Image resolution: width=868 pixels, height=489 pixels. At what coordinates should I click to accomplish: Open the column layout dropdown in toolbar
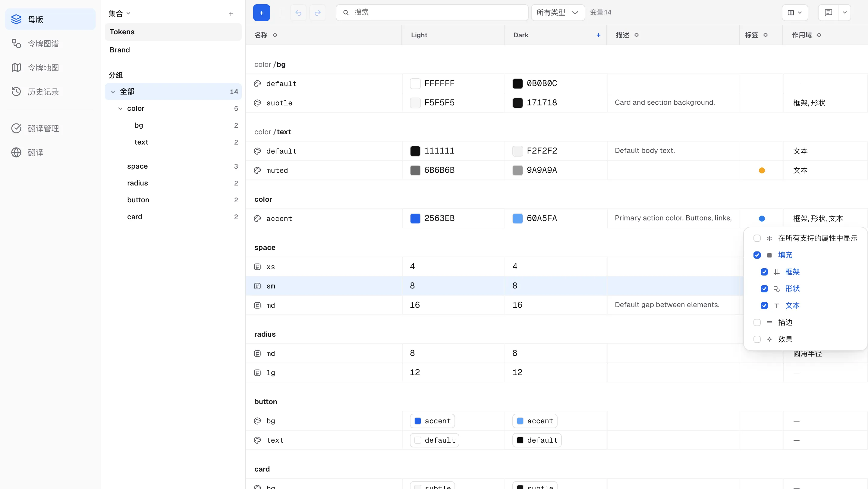(x=794, y=13)
